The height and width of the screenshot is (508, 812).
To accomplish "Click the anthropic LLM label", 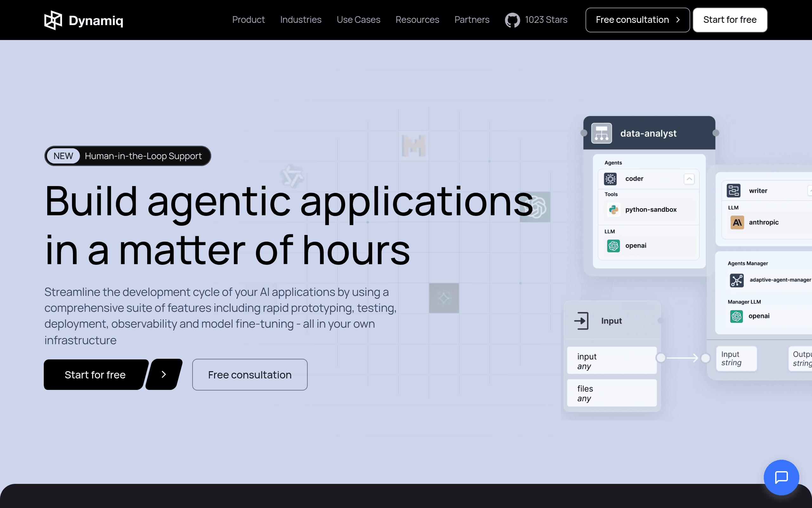I will pyautogui.click(x=764, y=223).
